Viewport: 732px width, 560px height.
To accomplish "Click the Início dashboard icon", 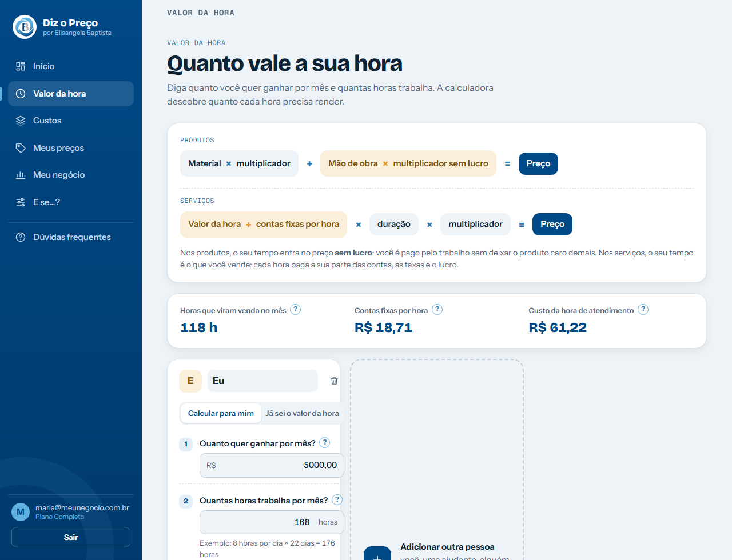I will tap(21, 66).
